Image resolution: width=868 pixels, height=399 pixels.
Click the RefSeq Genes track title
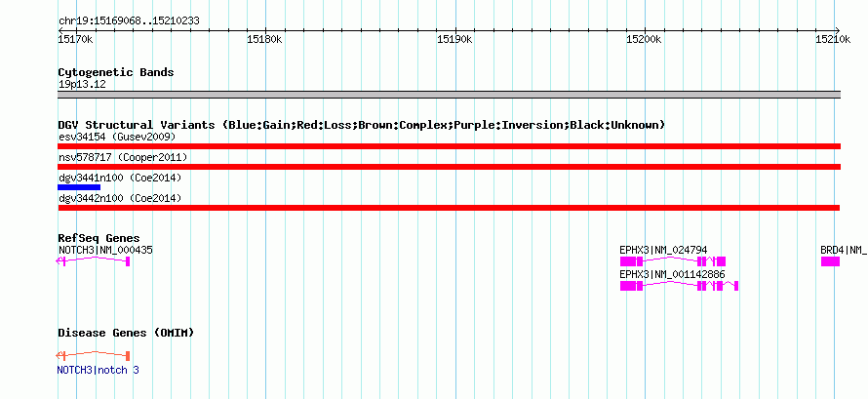[x=99, y=238]
